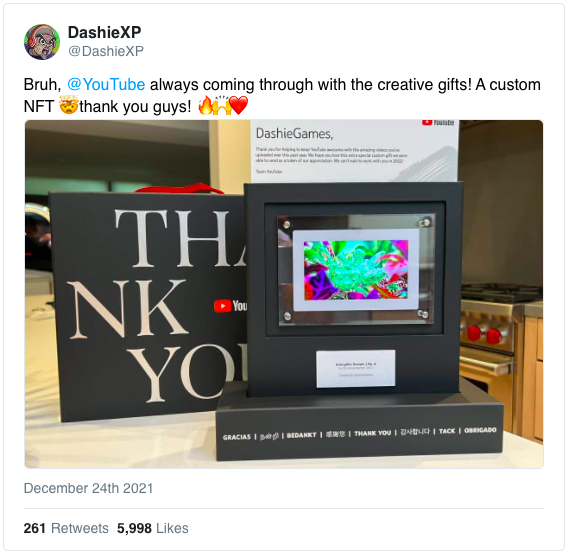Click the exploding head emoji after NFT

click(x=68, y=105)
